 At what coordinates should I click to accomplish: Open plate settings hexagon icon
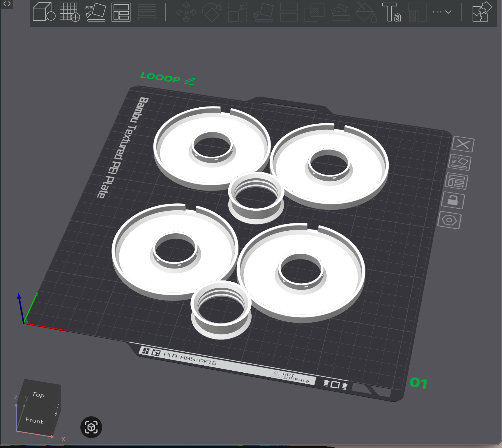click(x=449, y=220)
